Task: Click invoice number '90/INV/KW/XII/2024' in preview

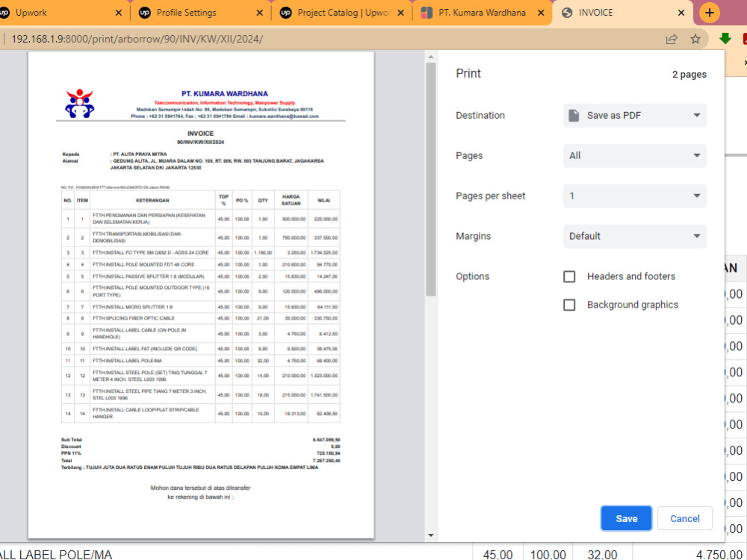Action: coord(200,142)
